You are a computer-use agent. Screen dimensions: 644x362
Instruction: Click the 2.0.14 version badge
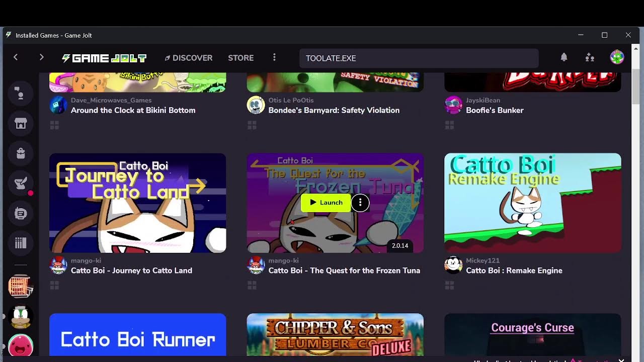(400, 246)
